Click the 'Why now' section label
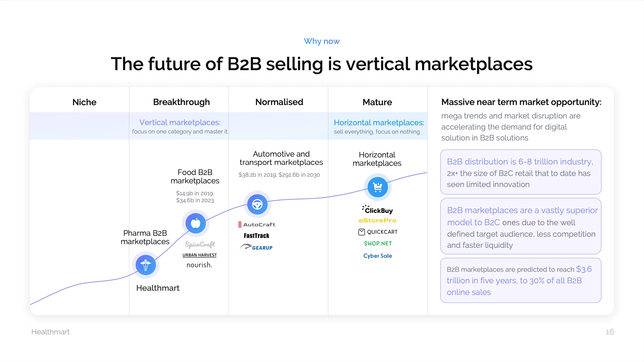This screenshot has width=644, height=362. 322,41
